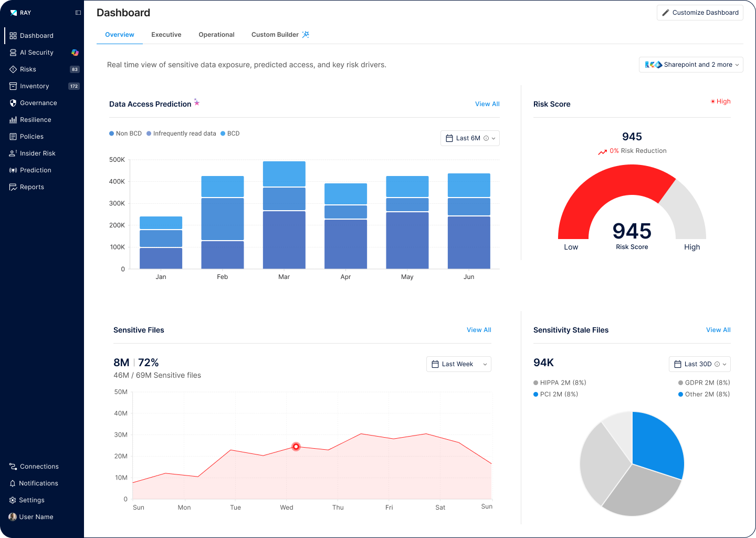Expand the Last Week dropdown
The image size is (756, 538).
(458, 364)
